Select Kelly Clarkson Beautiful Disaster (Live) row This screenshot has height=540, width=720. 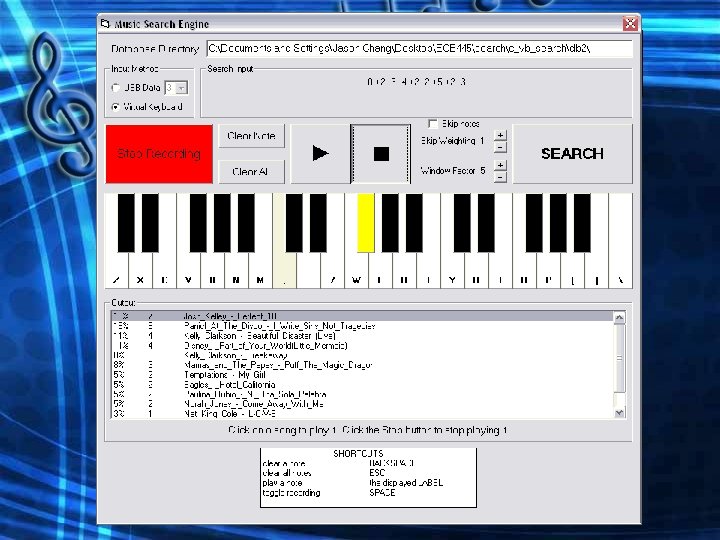tap(362, 336)
